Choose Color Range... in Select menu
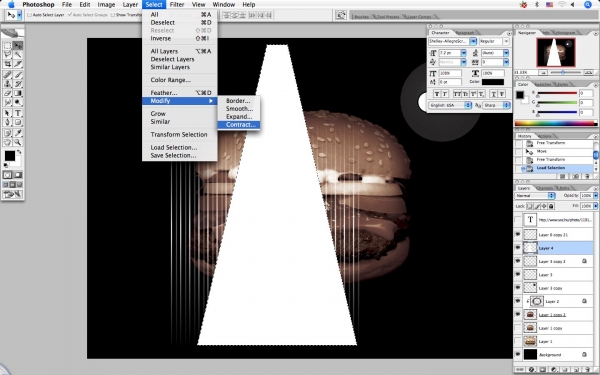600x375 pixels. pos(179,80)
